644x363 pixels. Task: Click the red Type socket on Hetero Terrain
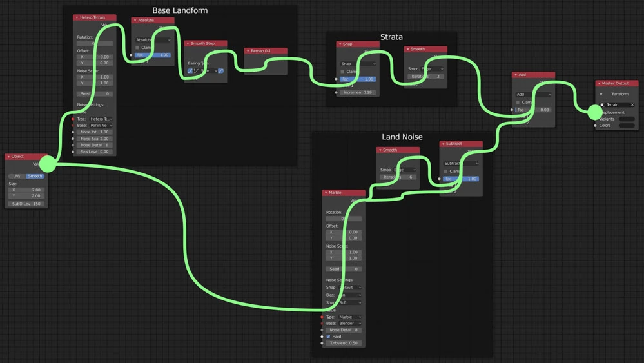coord(73,119)
